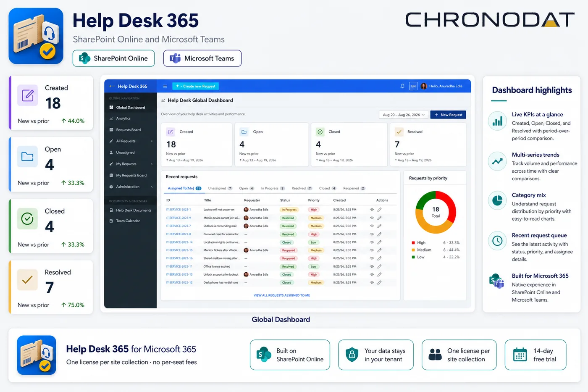This screenshot has width=588, height=392.
Task: Edit request IT-SERVICE-2023-15 with pencil icon
Action: click(x=379, y=250)
